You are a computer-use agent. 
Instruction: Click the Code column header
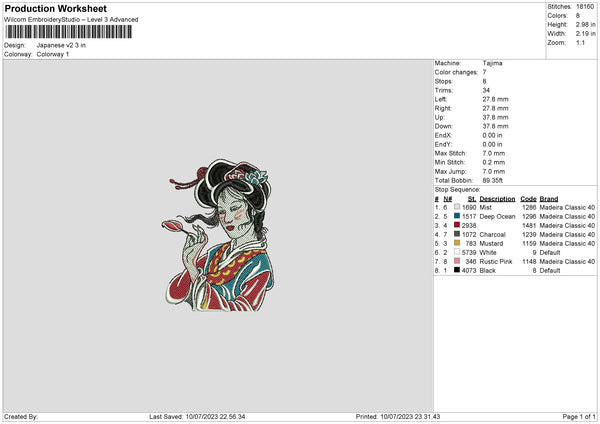[528, 199]
